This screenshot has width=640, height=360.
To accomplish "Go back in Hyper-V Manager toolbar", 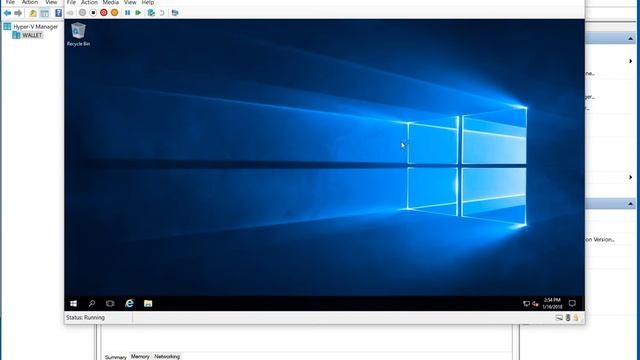I will point(7,13).
